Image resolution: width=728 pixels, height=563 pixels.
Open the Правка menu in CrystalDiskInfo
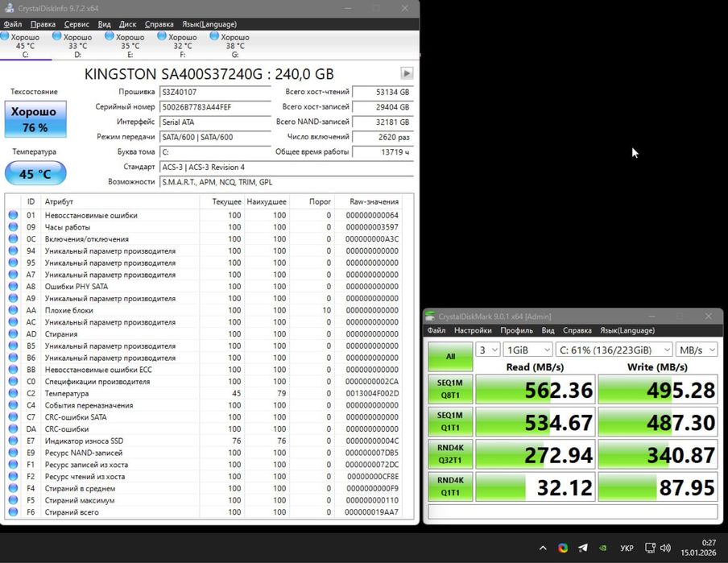click(43, 24)
